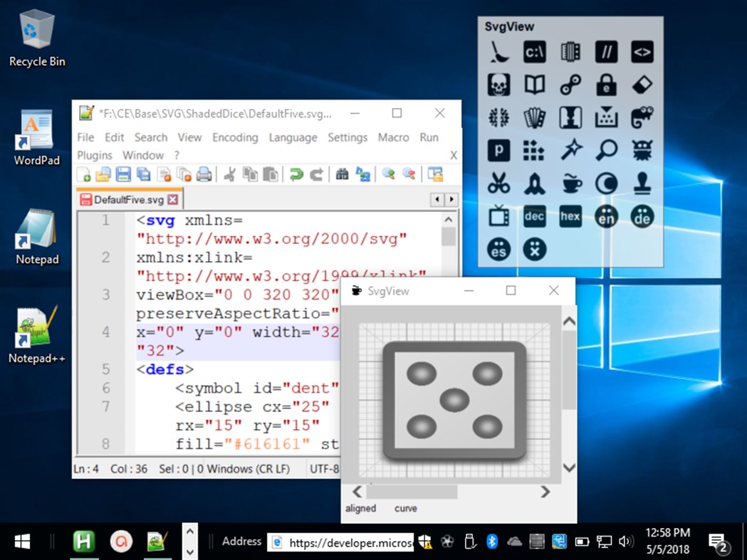Select the rocket icon in SvgView

pos(534,183)
